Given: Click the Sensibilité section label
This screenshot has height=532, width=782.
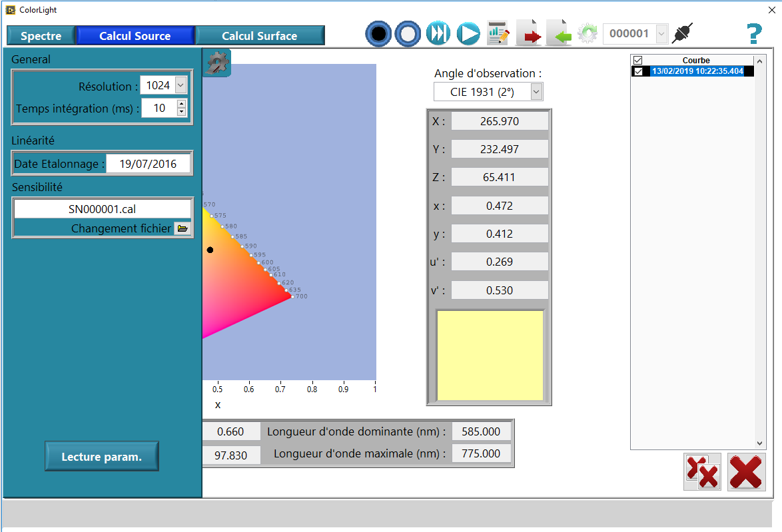Looking at the screenshot, I should pyautogui.click(x=37, y=187).
